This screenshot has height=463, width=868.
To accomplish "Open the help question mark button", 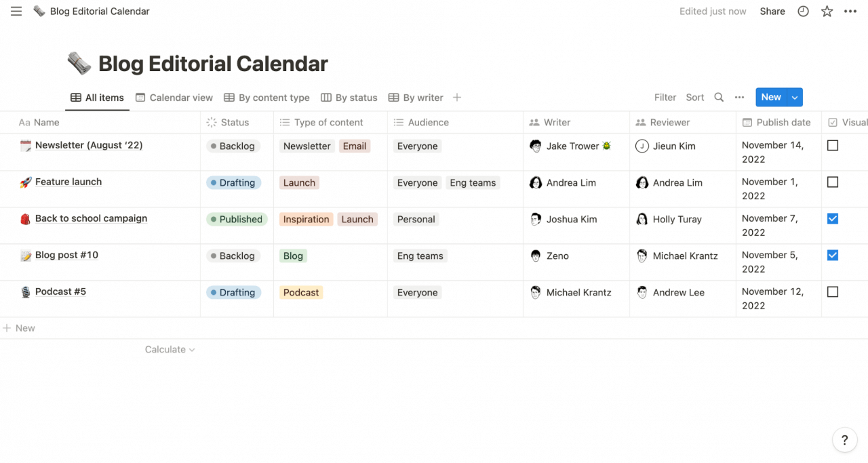I will [844, 439].
